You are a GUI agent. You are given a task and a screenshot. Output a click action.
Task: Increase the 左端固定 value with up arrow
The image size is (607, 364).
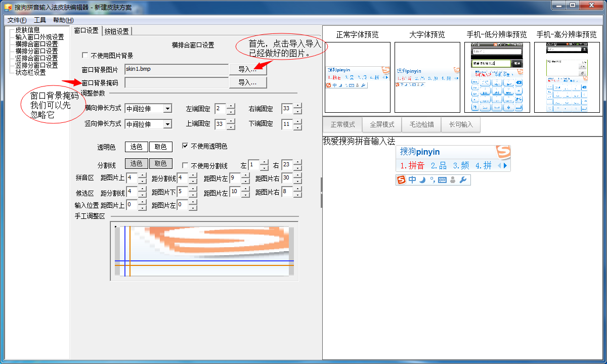tap(231, 106)
